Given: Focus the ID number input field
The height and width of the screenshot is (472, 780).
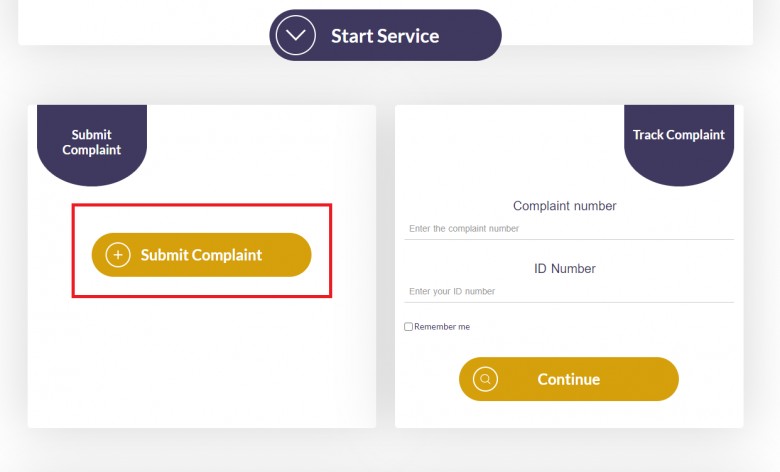Looking at the screenshot, I should tap(569, 291).
